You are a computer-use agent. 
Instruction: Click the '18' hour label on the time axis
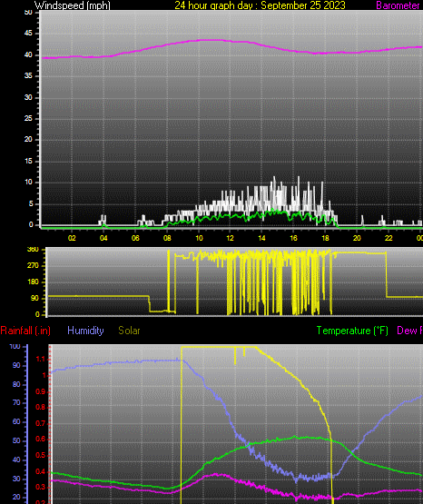click(325, 238)
